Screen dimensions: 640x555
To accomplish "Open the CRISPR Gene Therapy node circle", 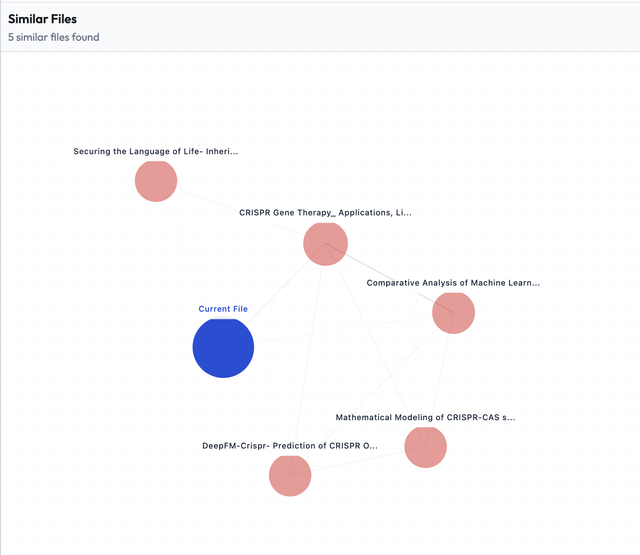I will coord(325,243).
